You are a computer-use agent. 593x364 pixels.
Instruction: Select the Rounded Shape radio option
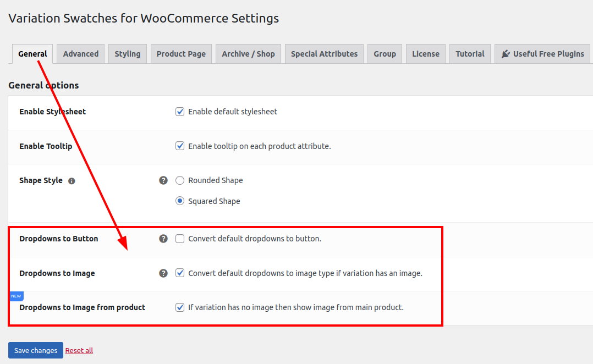(180, 180)
